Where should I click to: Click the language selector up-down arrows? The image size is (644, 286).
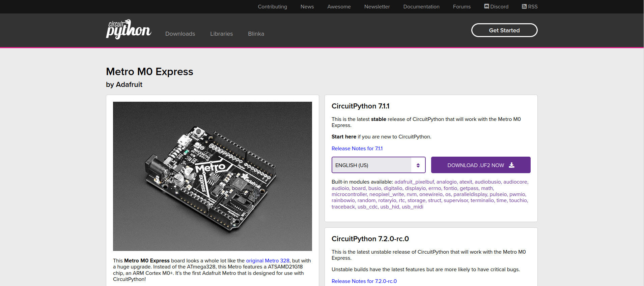[418, 165]
